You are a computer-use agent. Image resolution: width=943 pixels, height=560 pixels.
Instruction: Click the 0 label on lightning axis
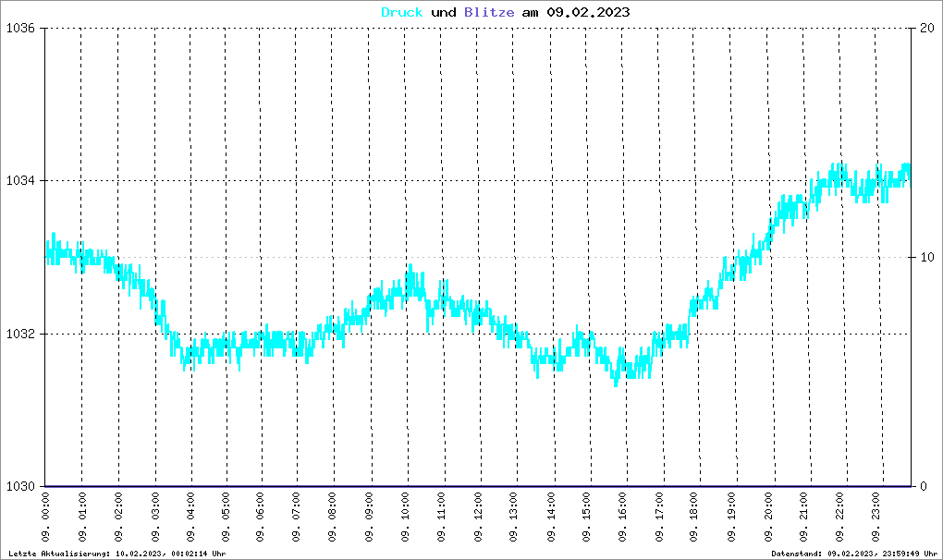point(924,487)
